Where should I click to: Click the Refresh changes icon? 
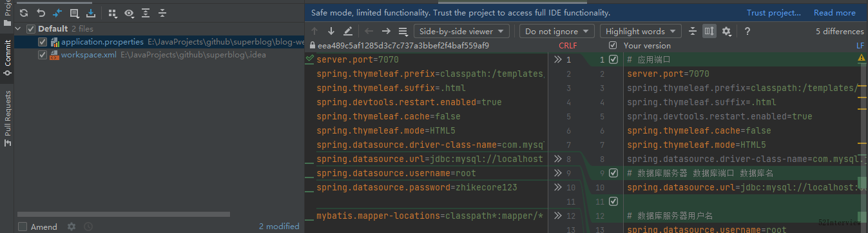tap(24, 13)
